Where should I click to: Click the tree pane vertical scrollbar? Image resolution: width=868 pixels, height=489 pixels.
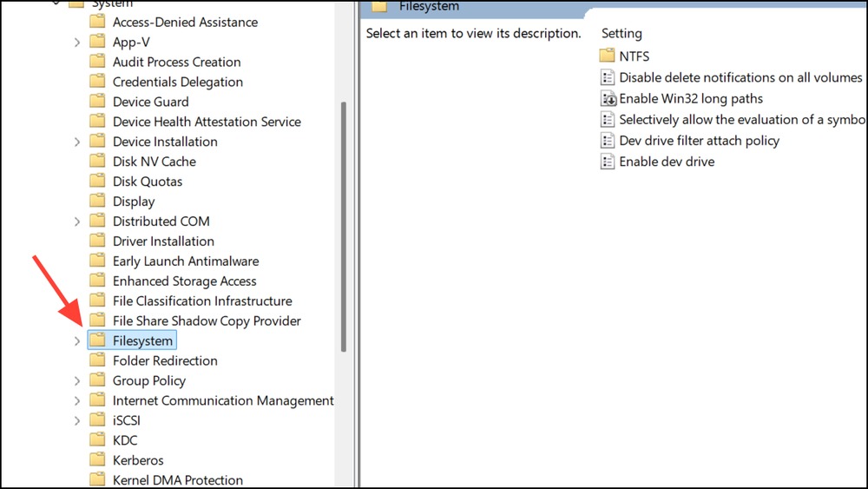[344, 226]
